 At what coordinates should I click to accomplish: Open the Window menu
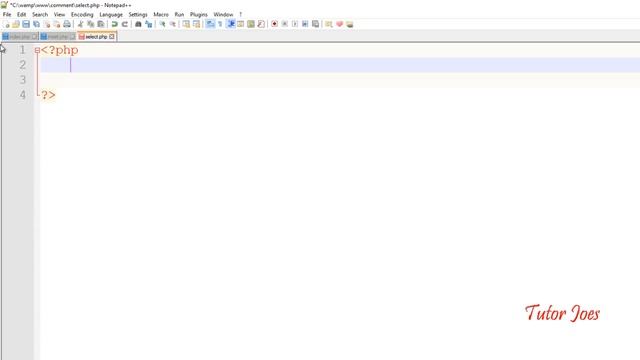coord(223,14)
